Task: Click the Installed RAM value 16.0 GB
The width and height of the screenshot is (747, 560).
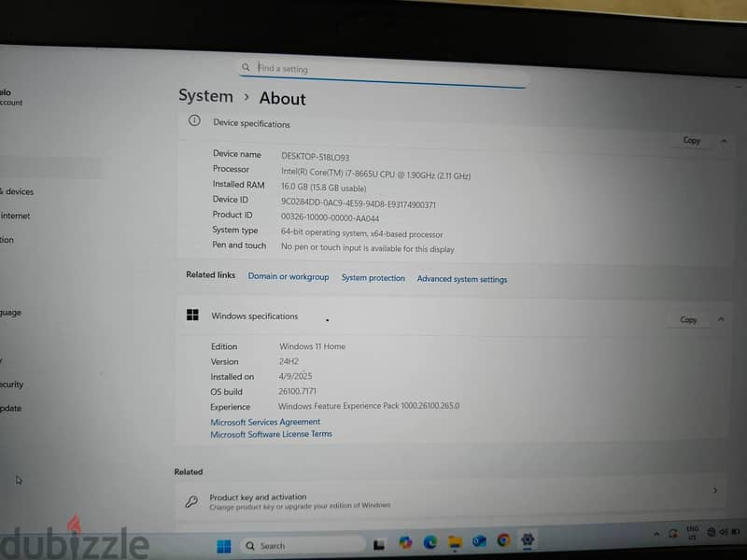Action: 323,188
